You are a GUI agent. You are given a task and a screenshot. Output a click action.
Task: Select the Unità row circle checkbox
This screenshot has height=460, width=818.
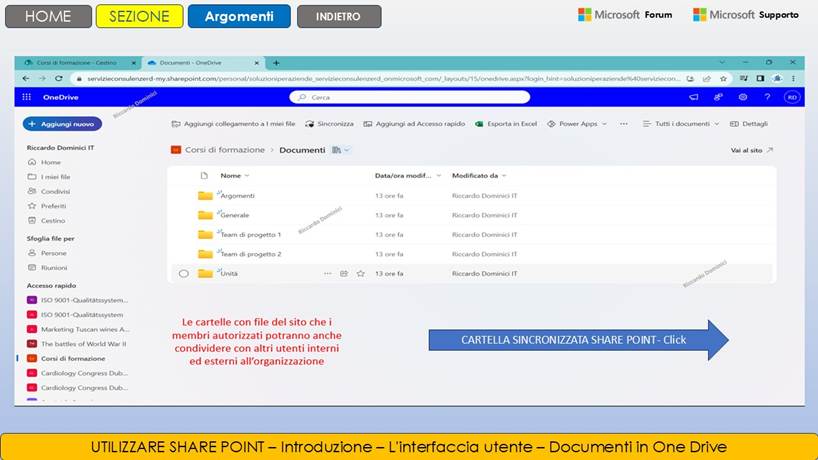pos(184,273)
